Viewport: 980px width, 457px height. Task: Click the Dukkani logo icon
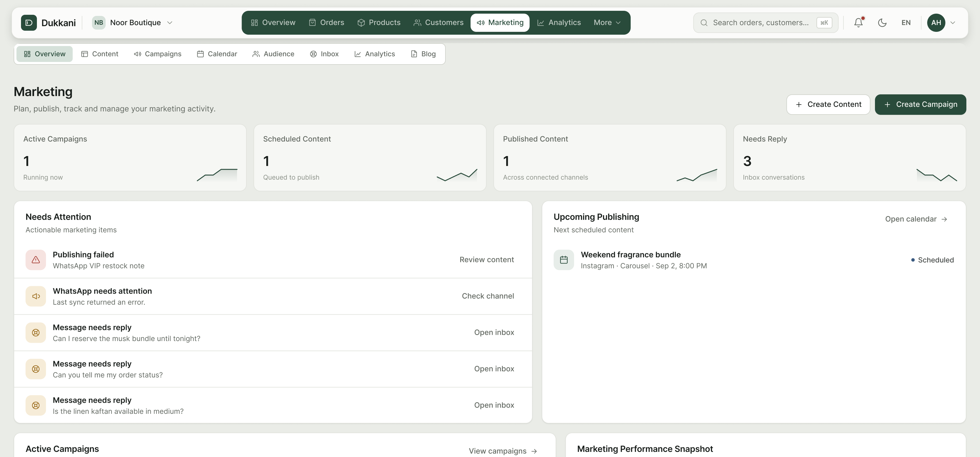[29, 22]
